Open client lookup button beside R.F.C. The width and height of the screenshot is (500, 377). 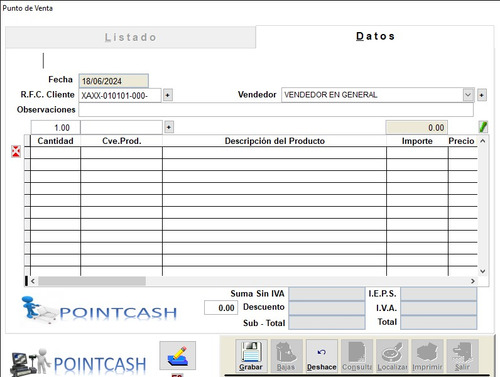pos(168,95)
